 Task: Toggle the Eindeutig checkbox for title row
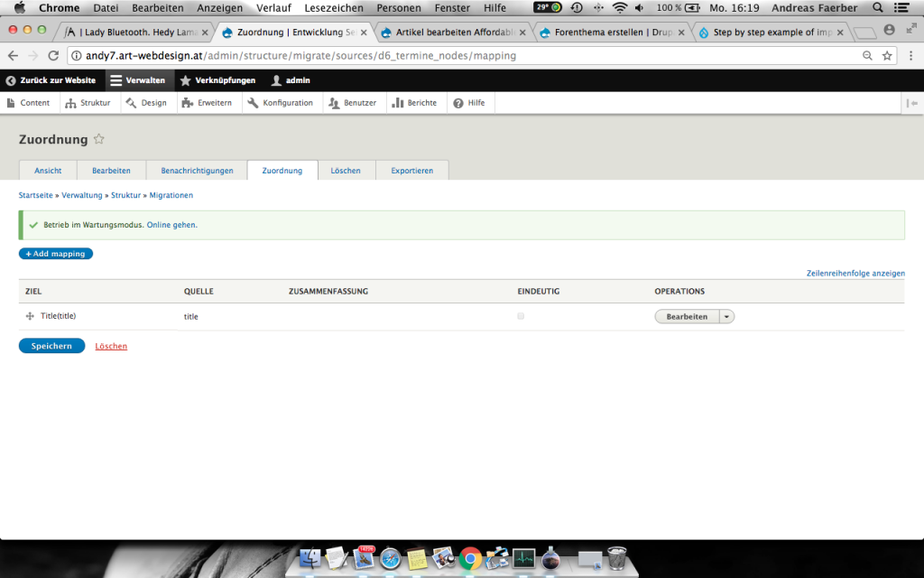(521, 316)
